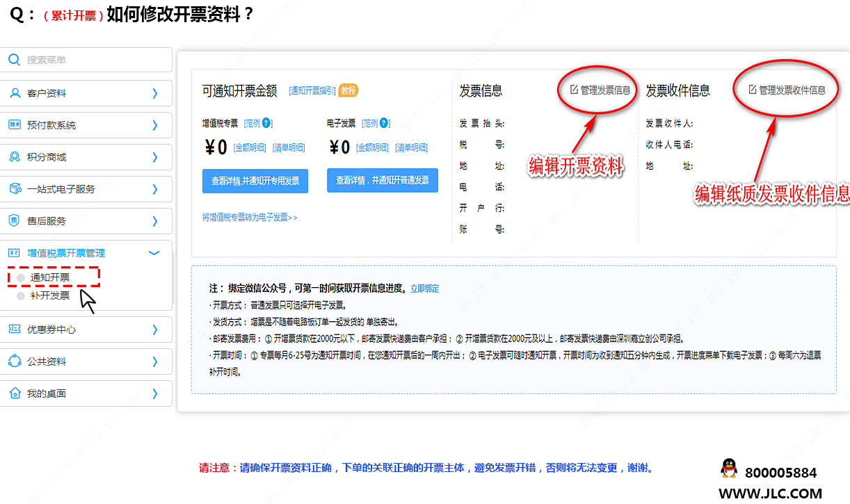Click help icon beside 增值税专票 范例
This screenshot has width=850, height=504.
point(266,123)
